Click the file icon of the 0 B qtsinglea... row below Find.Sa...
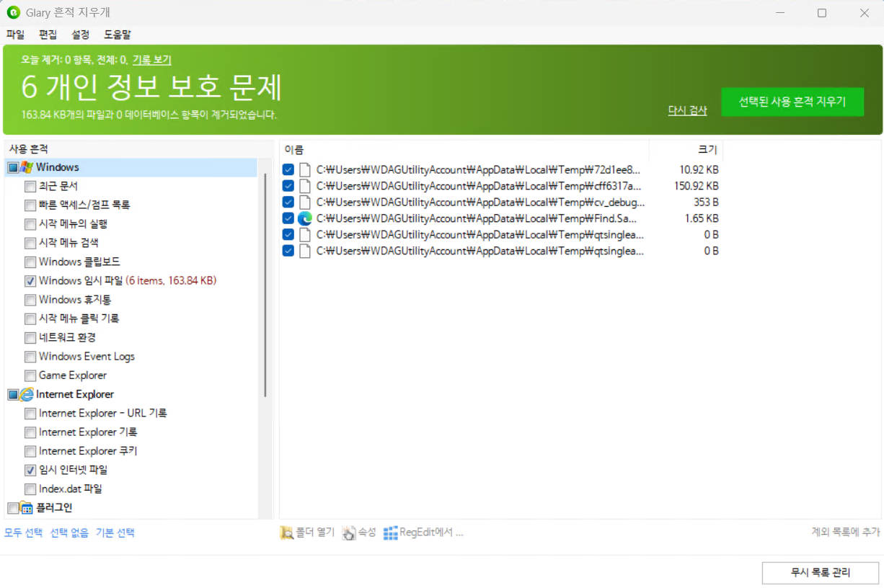884x588 pixels. (304, 235)
